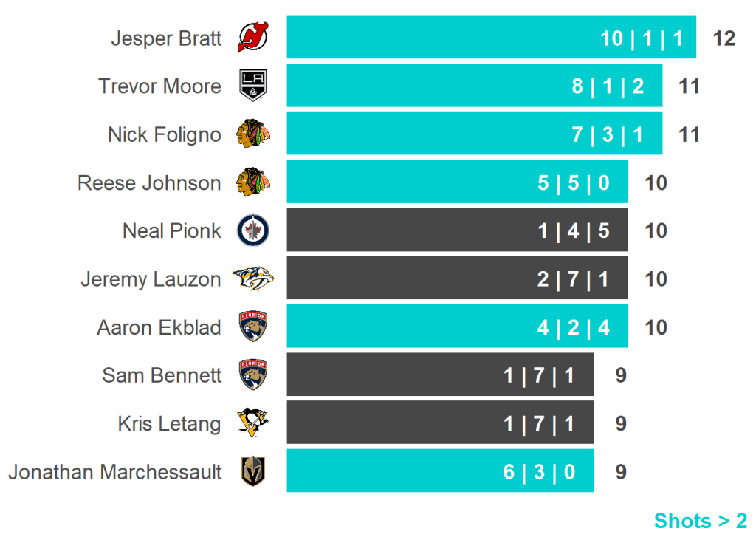Click the Blackhawks logo beside Reese Johnson
This screenshot has height=540, width=756.
[253, 182]
